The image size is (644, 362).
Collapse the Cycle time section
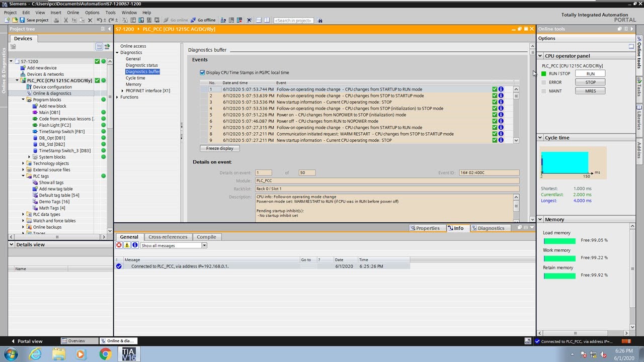(540, 138)
